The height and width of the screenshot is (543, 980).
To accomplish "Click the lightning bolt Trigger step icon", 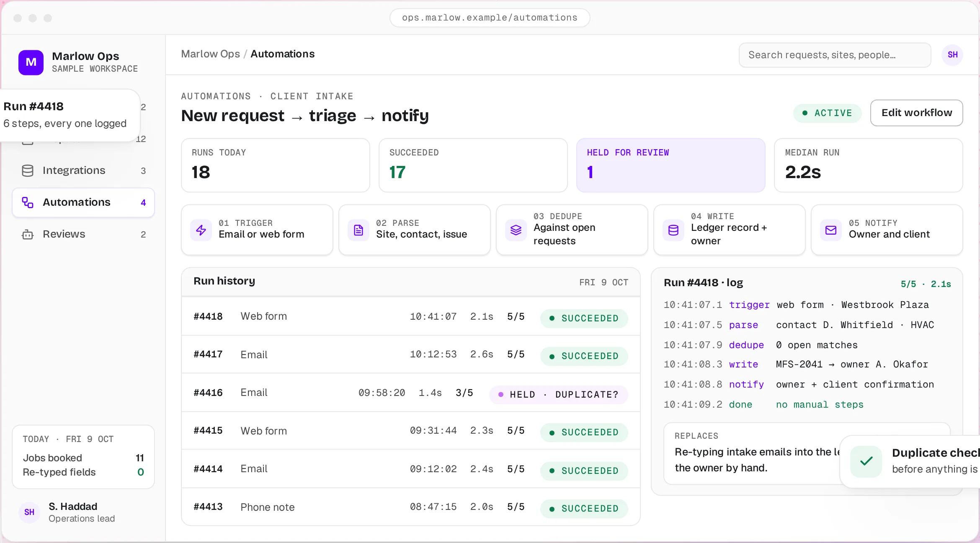I will (201, 230).
